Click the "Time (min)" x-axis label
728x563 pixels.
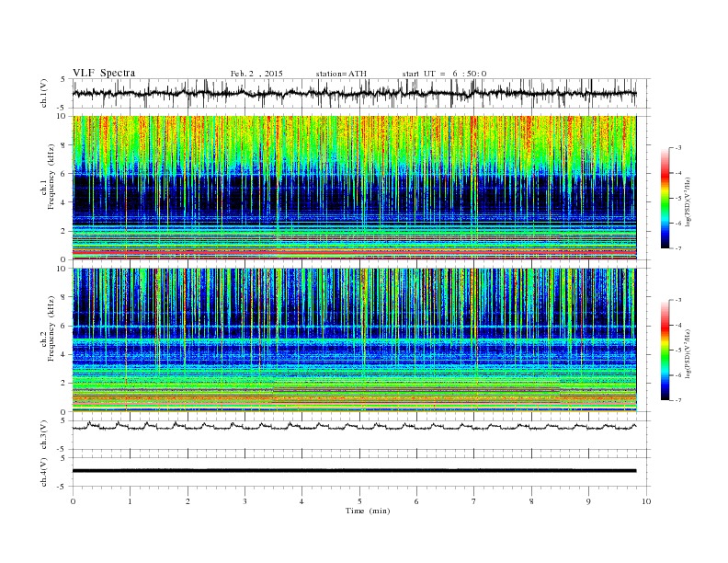point(368,511)
